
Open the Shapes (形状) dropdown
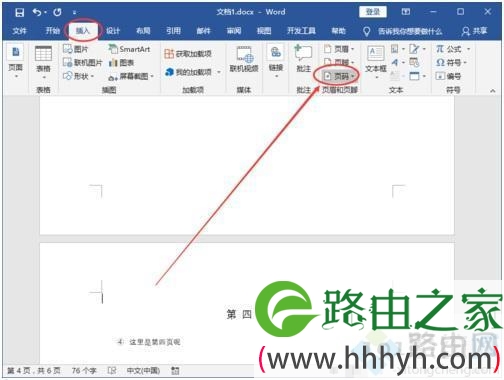[x=78, y=76]
